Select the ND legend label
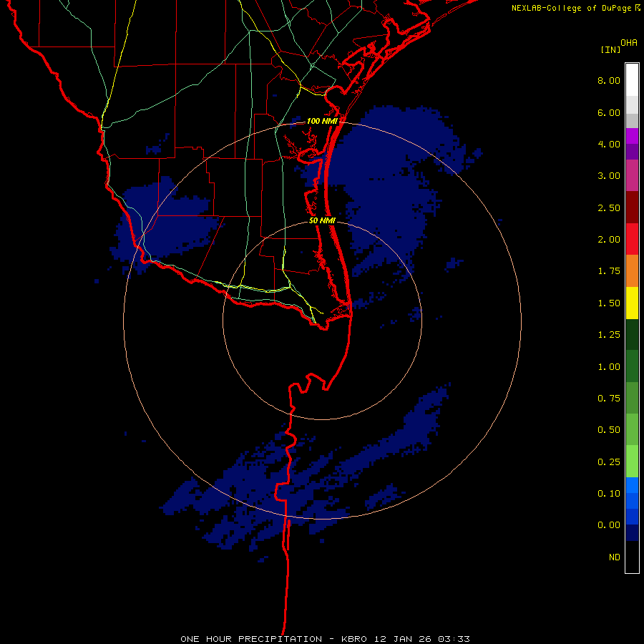The image size is (644, 644). coord(615,557)
